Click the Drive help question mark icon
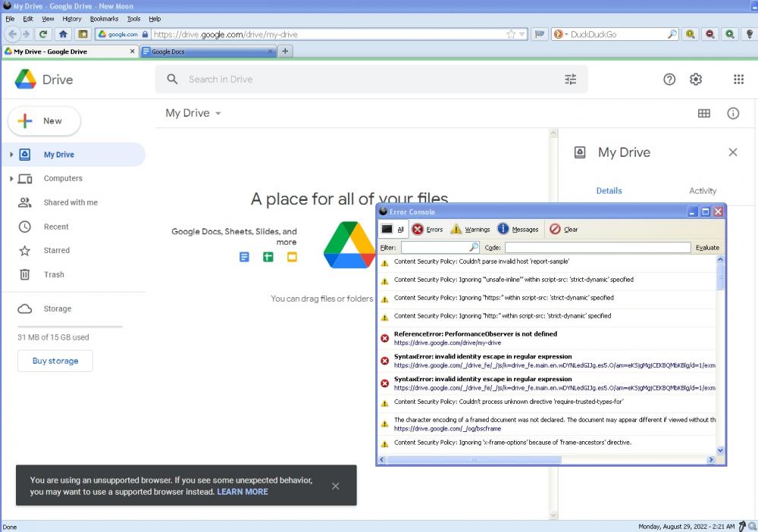The height and width of the screenshot is (532, 758). [669, 80]
